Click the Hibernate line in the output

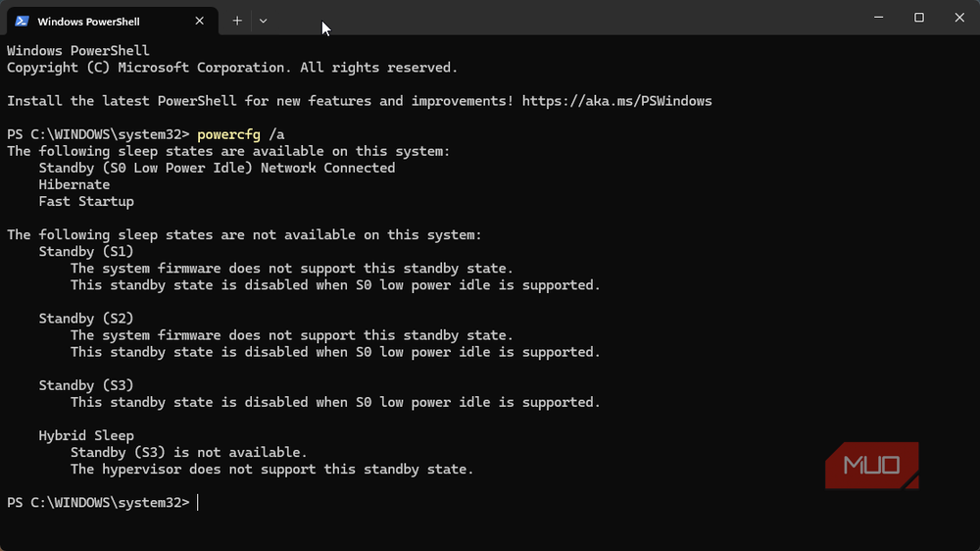73,184
